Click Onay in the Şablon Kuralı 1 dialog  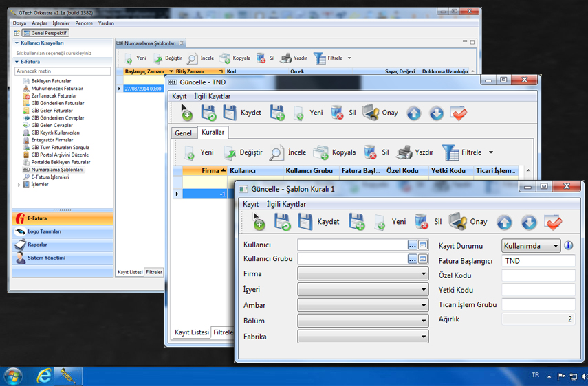pyautogui.click(x=468, y=222)
